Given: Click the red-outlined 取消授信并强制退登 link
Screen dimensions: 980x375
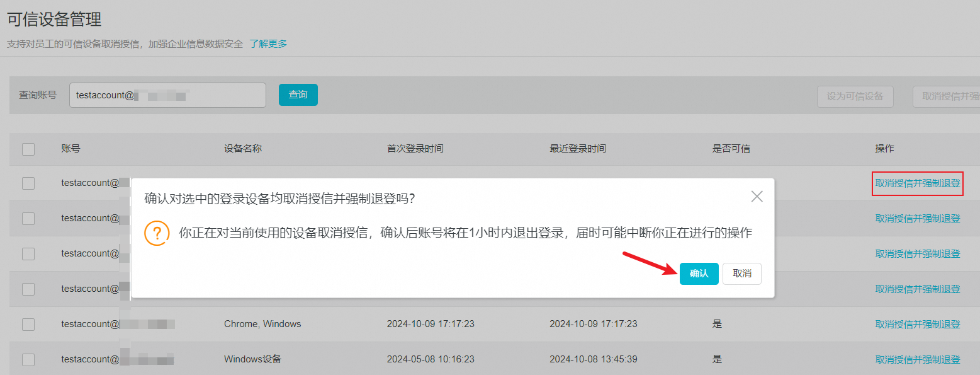Looking at the screenshot, I should (917, 183).
